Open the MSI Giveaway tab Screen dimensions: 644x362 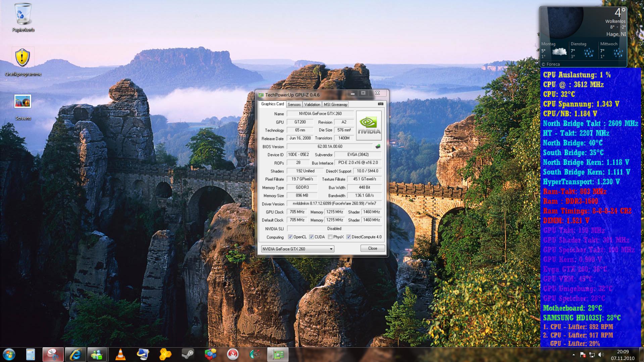click(x=335, y=105)
